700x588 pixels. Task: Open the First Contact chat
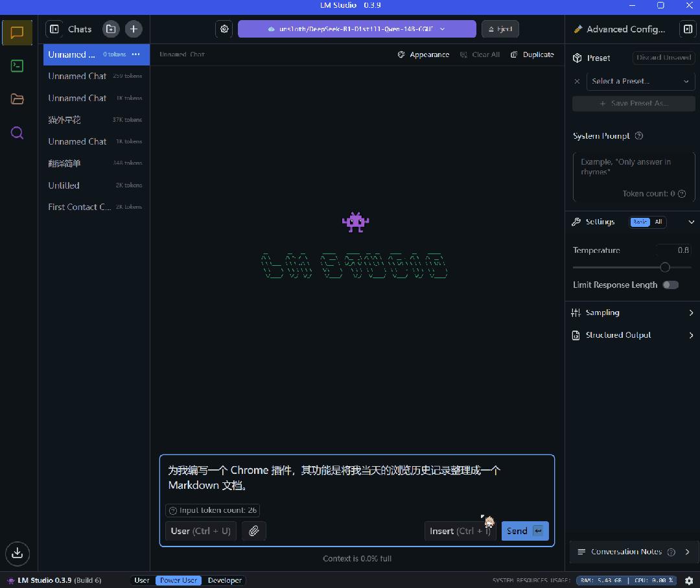(x=95, y=207)
